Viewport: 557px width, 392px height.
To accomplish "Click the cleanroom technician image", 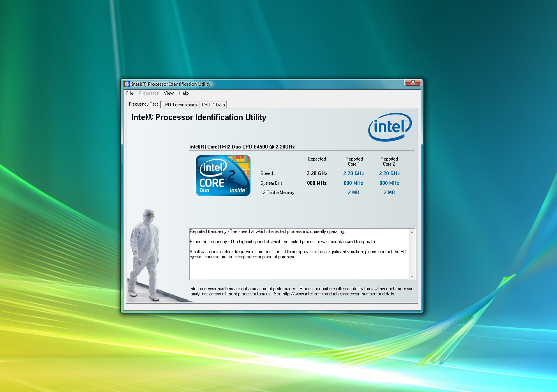I will pos(145,255).
